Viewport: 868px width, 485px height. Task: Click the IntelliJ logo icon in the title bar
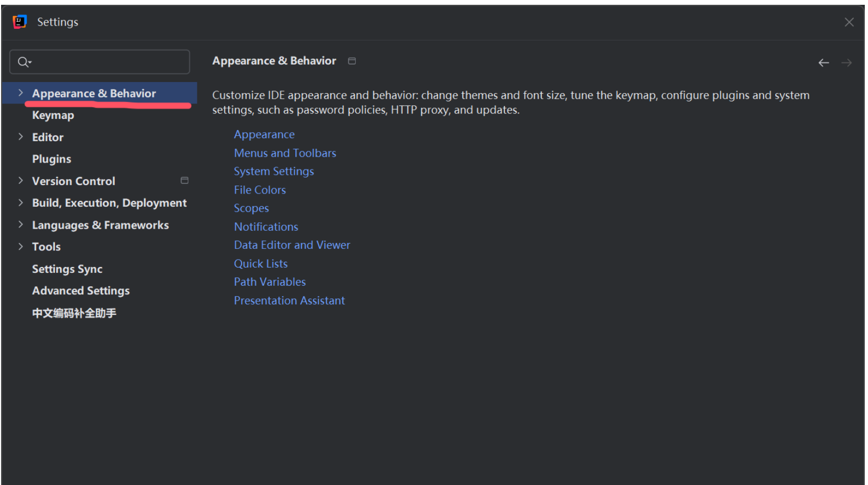pos(20,22)
